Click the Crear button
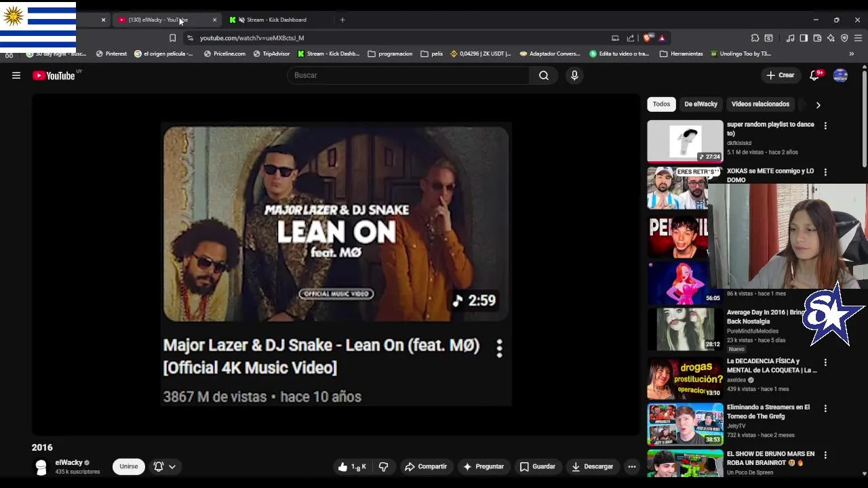868x488 pixels. [780, 75]
